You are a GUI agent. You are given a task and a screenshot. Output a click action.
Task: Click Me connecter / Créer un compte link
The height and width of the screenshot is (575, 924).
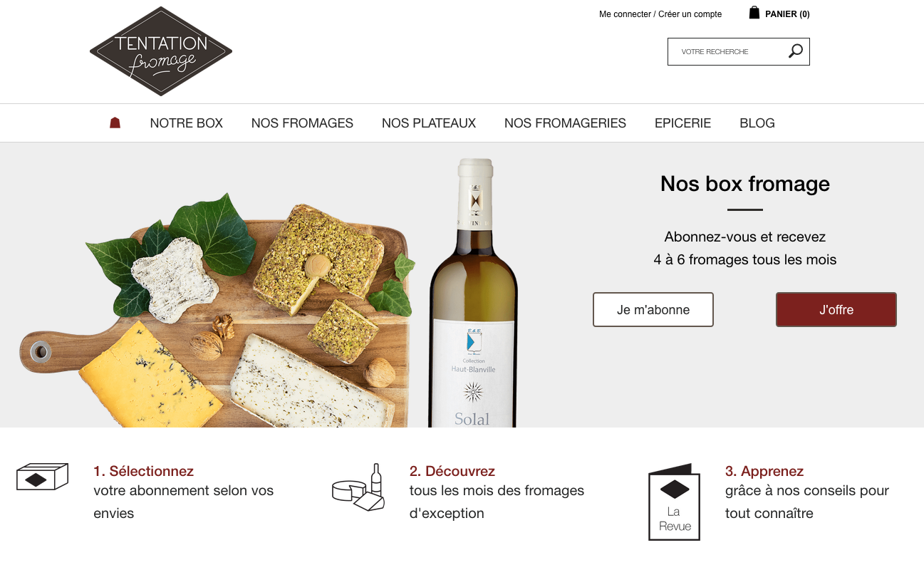tap(660, 14)
